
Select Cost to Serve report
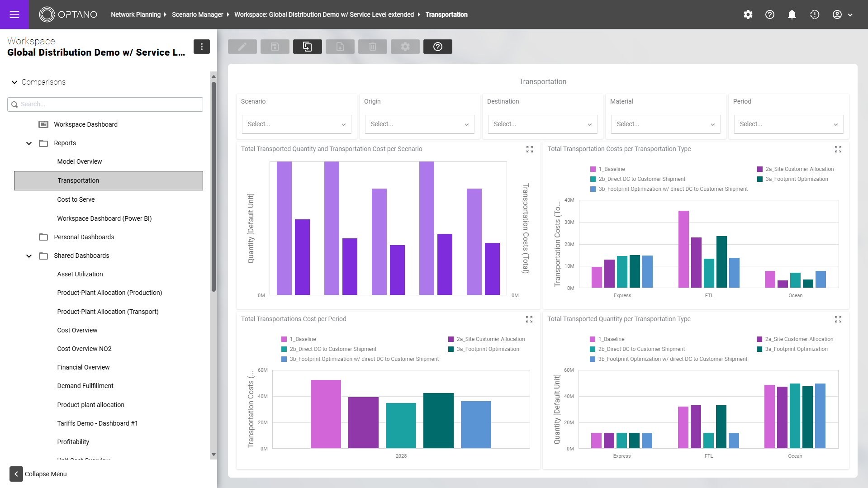click(x=76, y=199)
